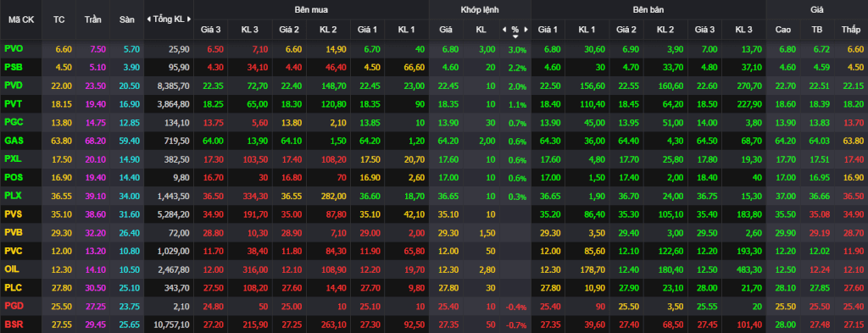
Task: Click PLC ceiling price 30.50
Action: pos(95,288)
